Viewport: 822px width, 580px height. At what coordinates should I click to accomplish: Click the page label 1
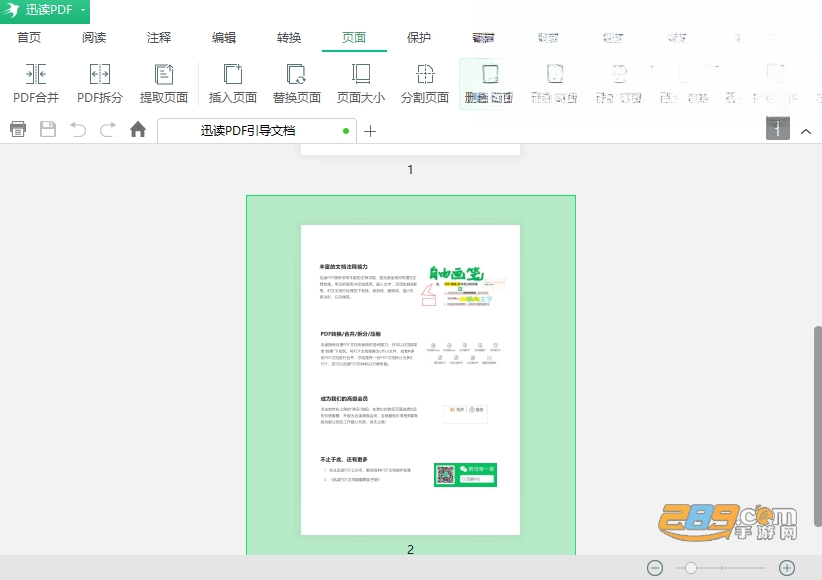click(x=410, y=169)
